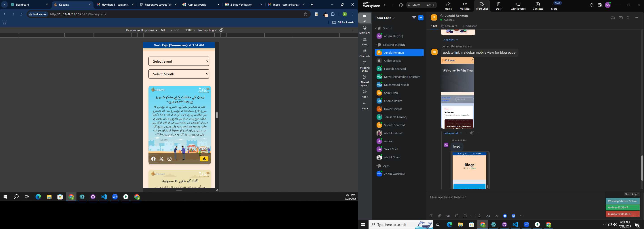Open Office Breaks channel
Image resolution: width=644 pixels, height=229 pixels.
click(399, 61)
